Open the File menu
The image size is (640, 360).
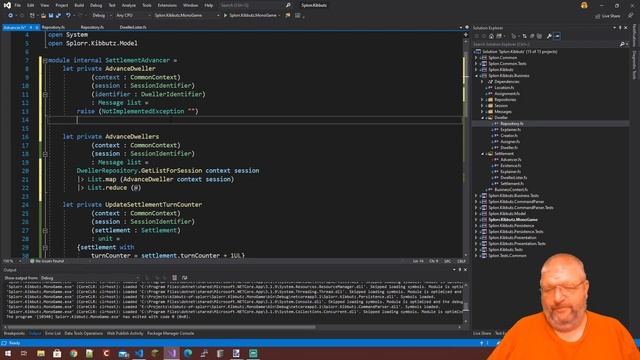(18, 5)
